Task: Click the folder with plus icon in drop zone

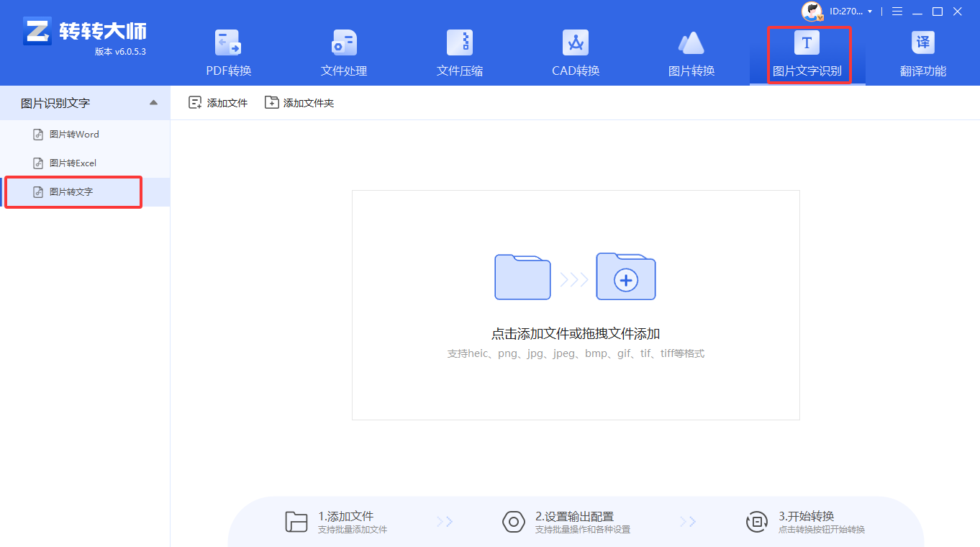Action: point(626,276)
